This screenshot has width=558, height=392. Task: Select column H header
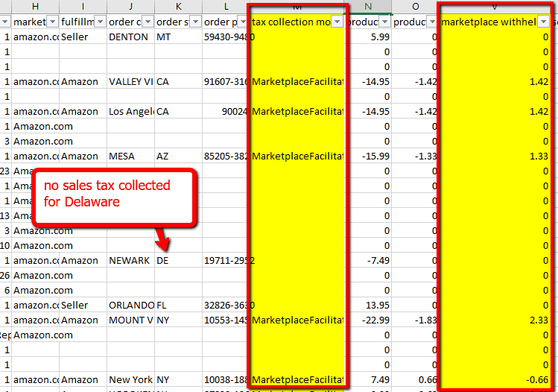35,7
